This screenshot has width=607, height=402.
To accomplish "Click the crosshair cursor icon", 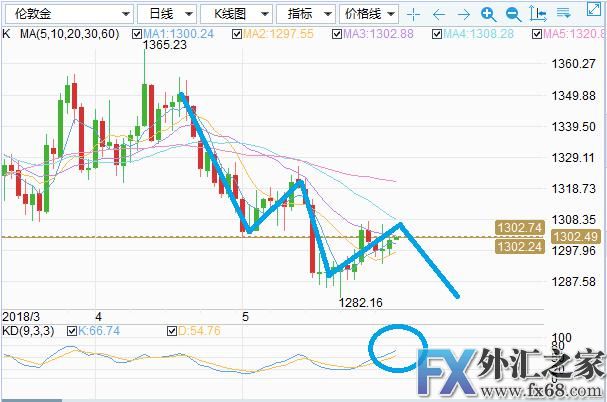I will tap(413, 14).
